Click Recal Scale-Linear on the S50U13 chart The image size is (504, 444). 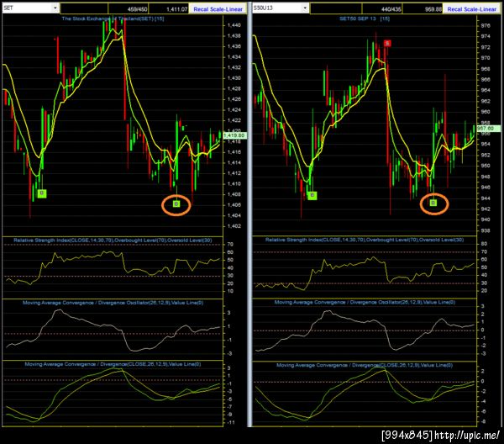(471, 9)
